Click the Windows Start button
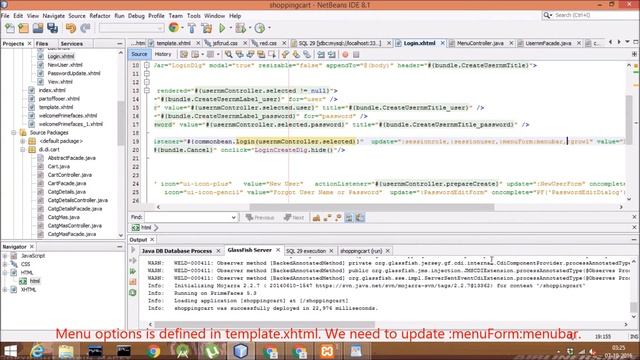This screenshot has width=640, height=360. 11,351
